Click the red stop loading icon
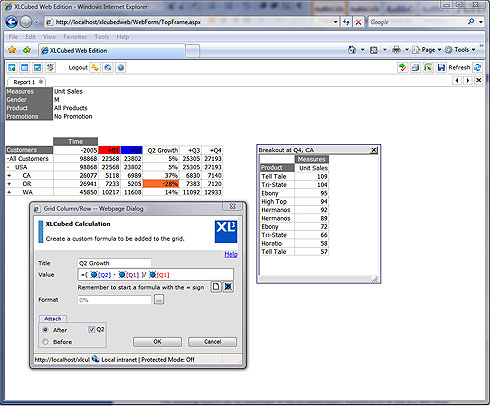 (x=358, y=22)
